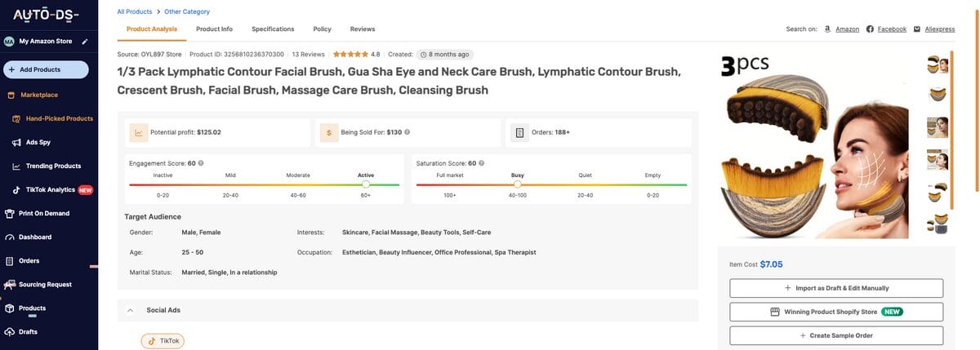Click the AutoDS logo
The height and width of the screenshot is (350, 980).
pyautogui.click(x=45, y=16)
